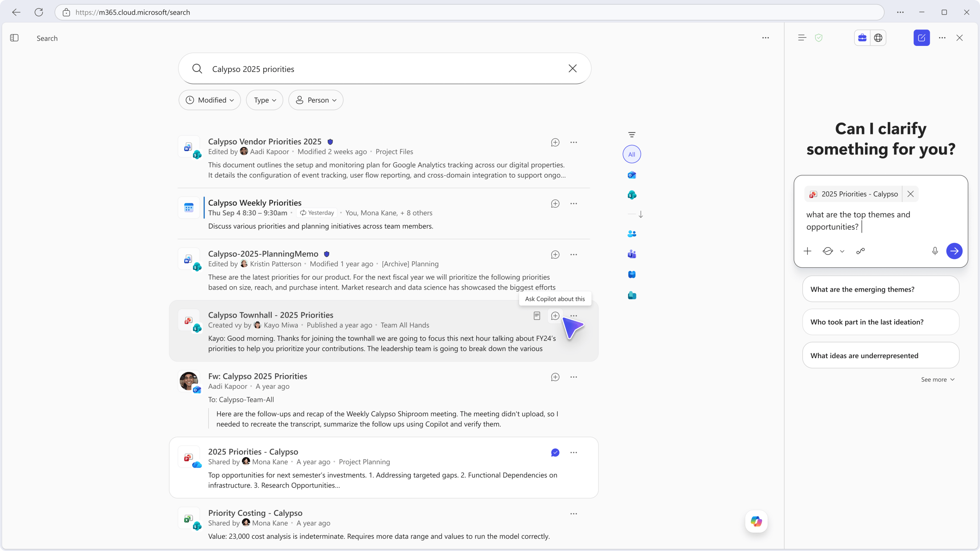Screen dimensions: 980x551
Task: Open the Type filter dropdown
Action: 264,100
